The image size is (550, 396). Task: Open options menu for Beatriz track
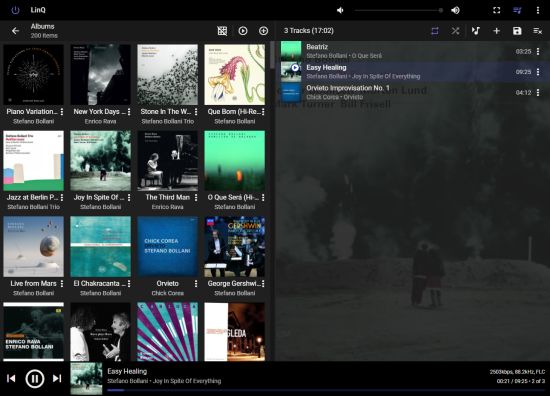(538, 52)
